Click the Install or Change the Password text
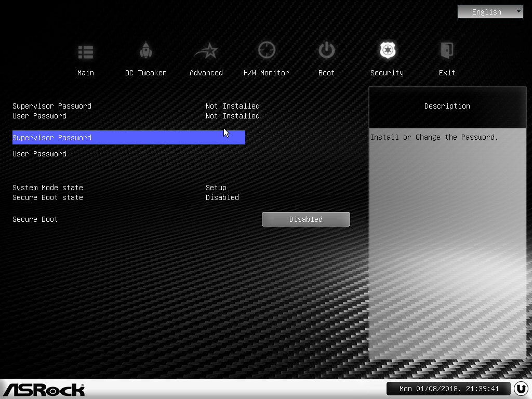Image resolution: width=532 pixels, height=399 pixels. [x=434, y=137]
